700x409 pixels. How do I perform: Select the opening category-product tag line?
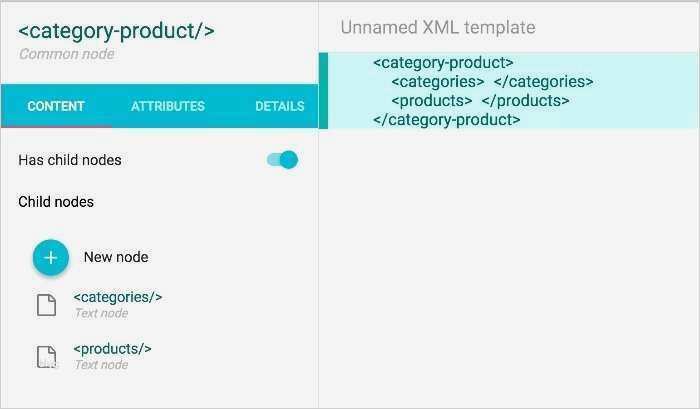tap(443, 63)
